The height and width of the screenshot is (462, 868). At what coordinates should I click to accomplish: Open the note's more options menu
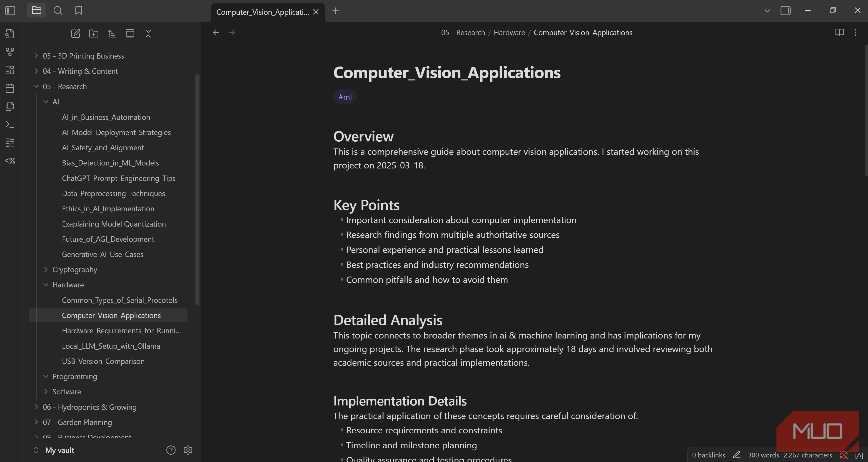(856, 32)
